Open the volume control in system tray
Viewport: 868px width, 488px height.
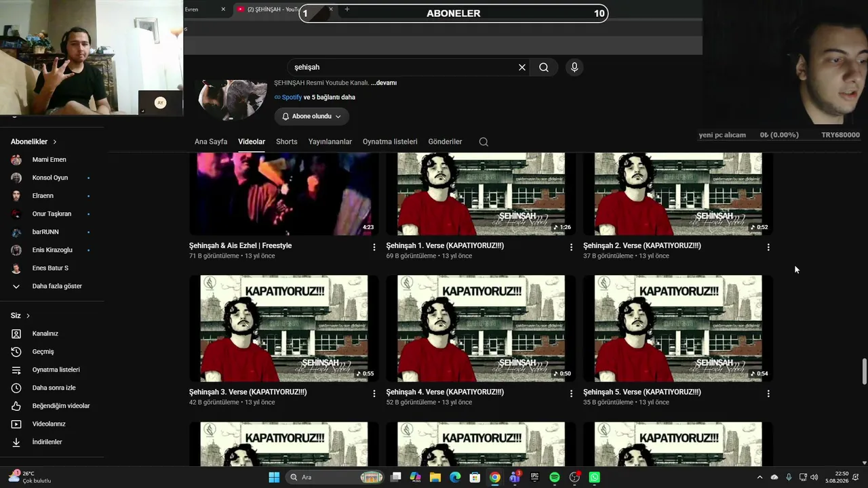814,477
